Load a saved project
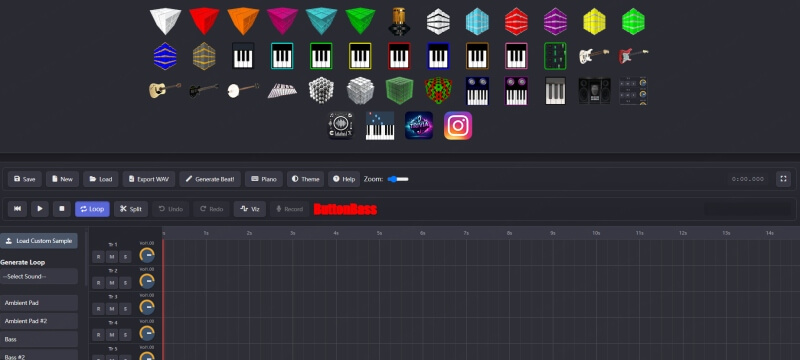 [x=101, y=179]
